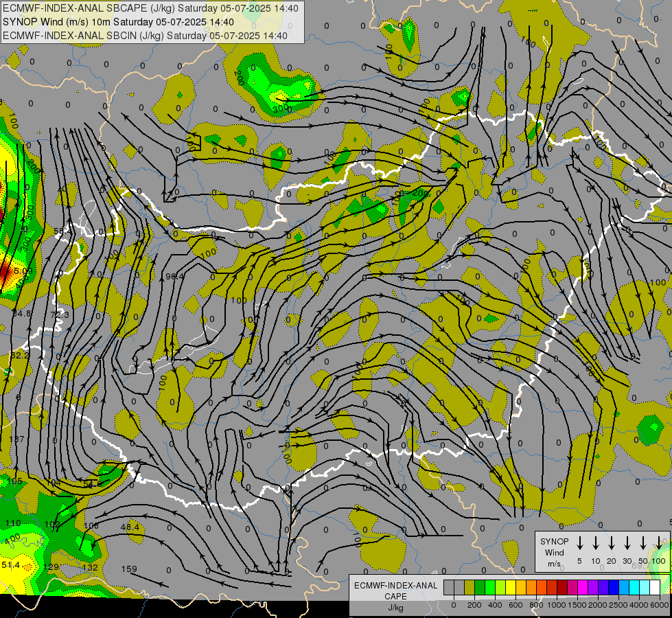Viewport: 672px width, 618px height.
Task: Click the 50 m/s wind arrow symbol
Action: (643, 542)
